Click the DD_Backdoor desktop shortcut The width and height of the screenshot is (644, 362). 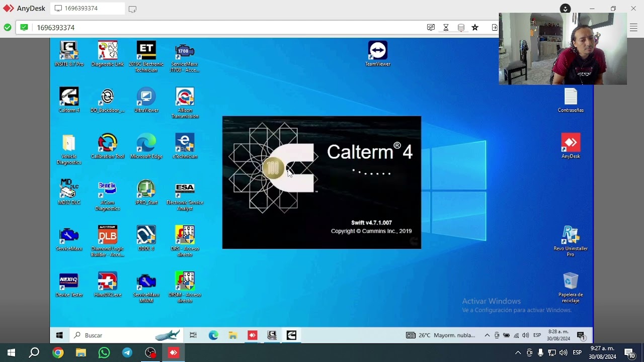[108, 100]
